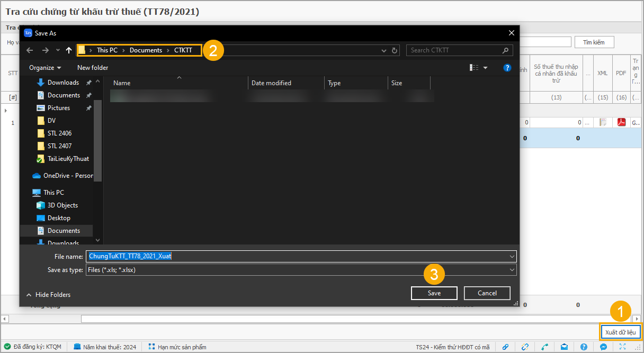Open the Organize menu
The width and height of the screenshot is (644, 353).
(x=45, y=68)
